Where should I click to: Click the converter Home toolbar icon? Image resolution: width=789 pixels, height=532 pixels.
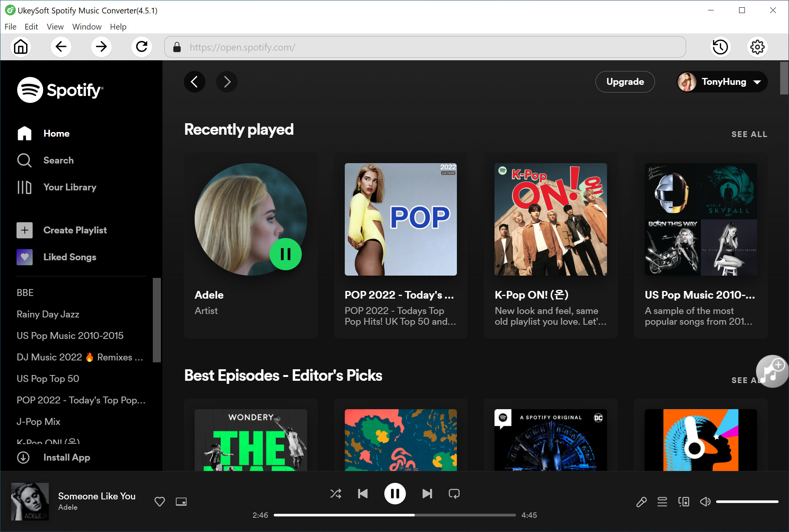[21, 47]
